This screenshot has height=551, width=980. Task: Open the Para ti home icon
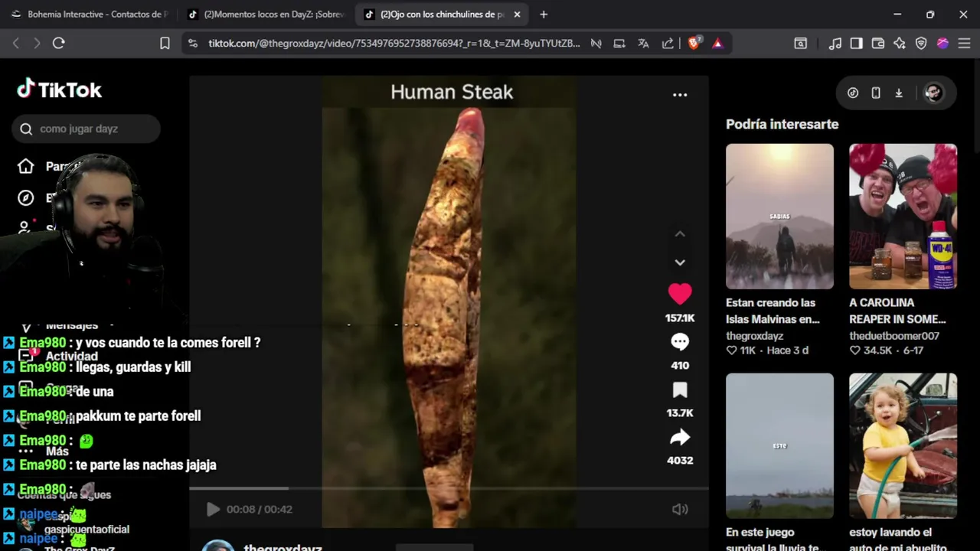coord(26,166)
